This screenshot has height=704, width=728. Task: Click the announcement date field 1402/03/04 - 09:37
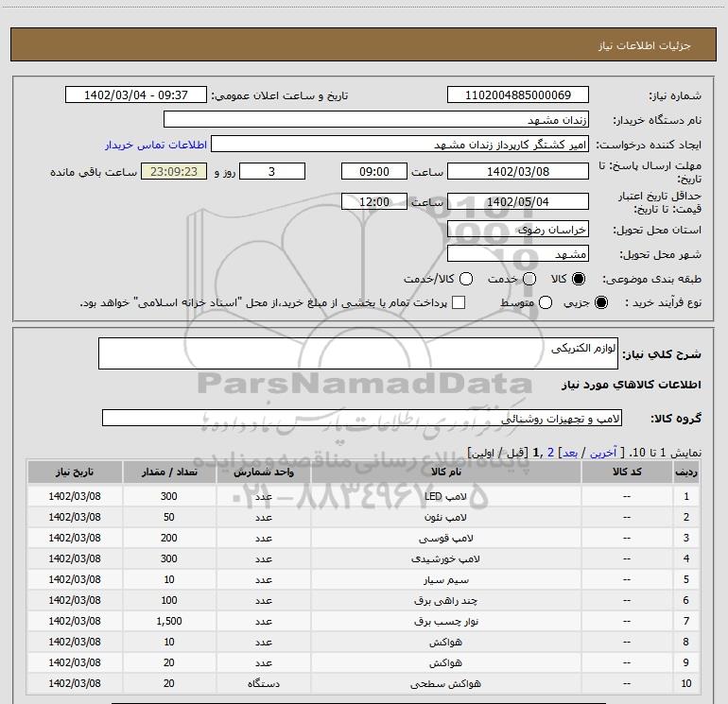pos(136,95)
